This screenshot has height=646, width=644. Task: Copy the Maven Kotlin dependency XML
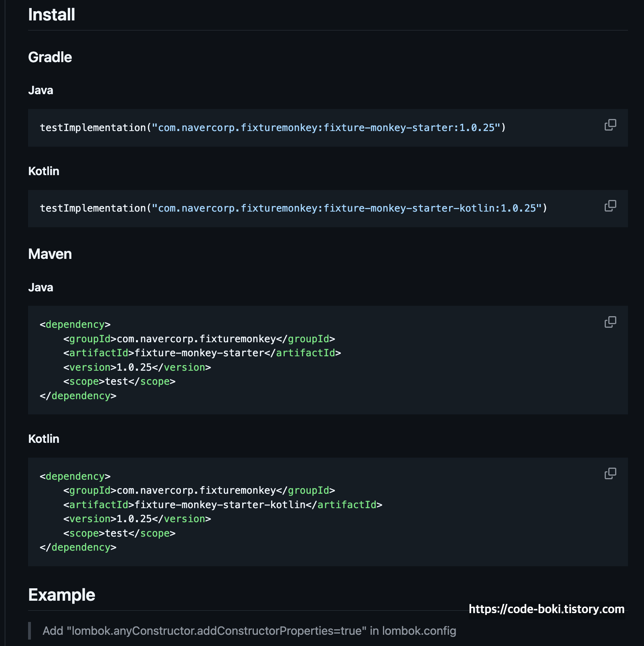tap(610, 474)
